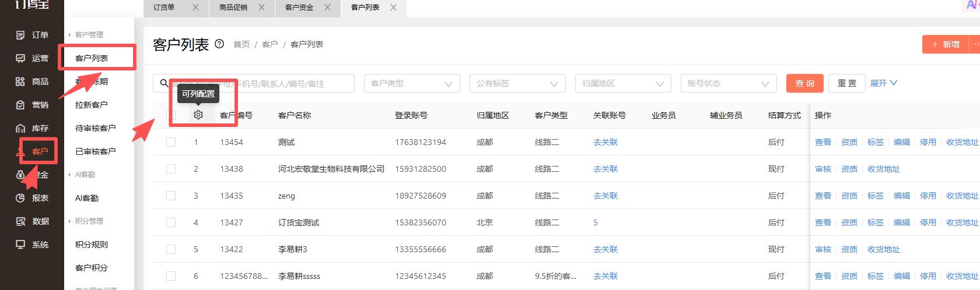The width and height of the screenshot is (980, 290).
Task: Click 登录账号 column header
Action: point(411,115)
